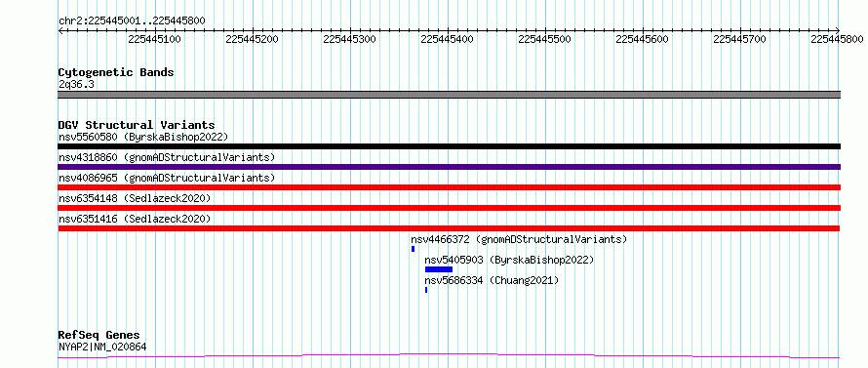The height and width of the screenshot is (368, 868).
Task: Click the magenta NYAP2 gene line
Action: pyautogui.click(x=449, y=356)
